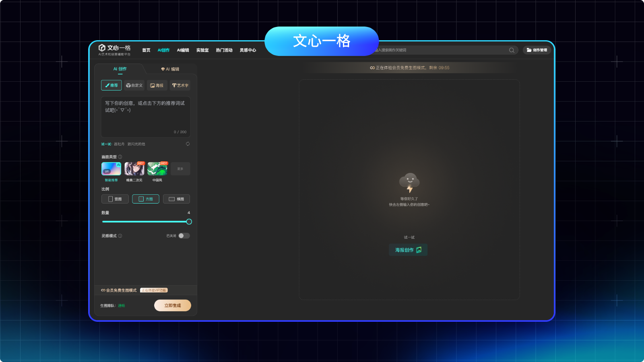This screenshot has width=644, height=362.
Task: Click the info icon next to 灵感模式
Action: coord(120,236)
